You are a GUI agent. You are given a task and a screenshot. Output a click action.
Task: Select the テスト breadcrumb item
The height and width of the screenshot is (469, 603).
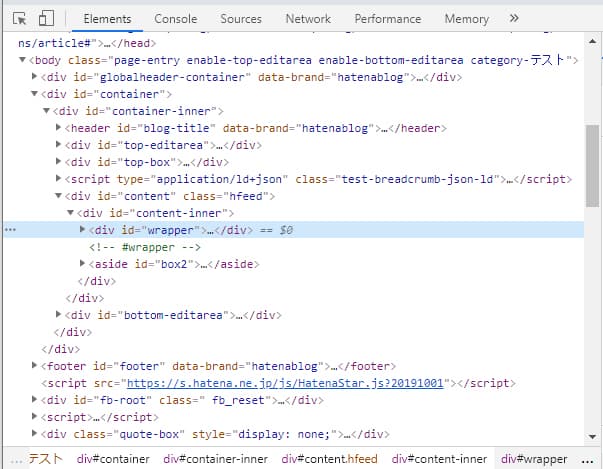(45, 459)
